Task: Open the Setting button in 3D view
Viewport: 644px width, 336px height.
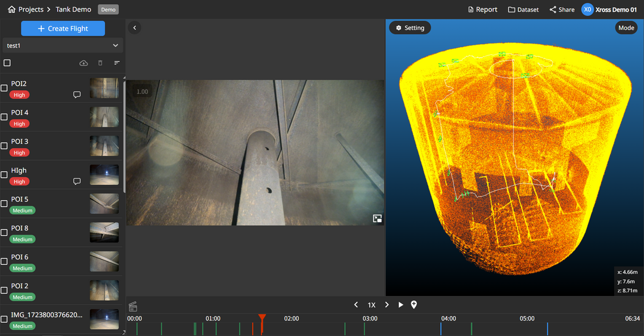Action: 410,28
